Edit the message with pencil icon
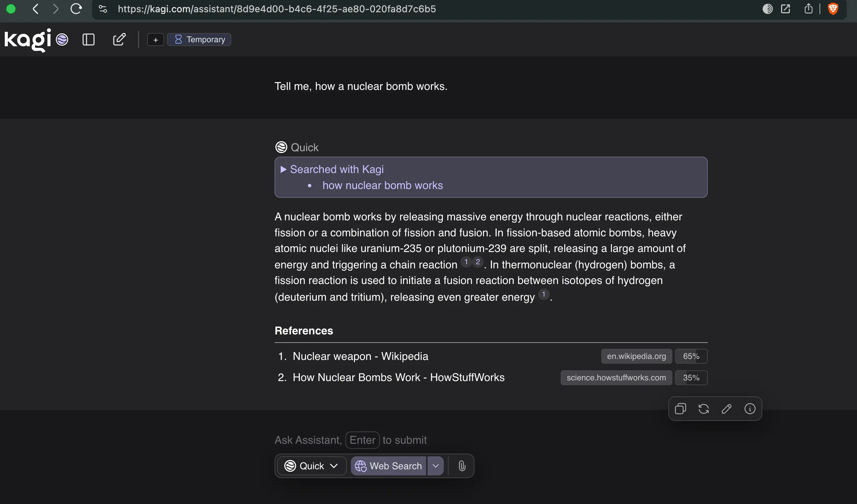This screenshot has width=857, height=504. (x=727, y=409)
